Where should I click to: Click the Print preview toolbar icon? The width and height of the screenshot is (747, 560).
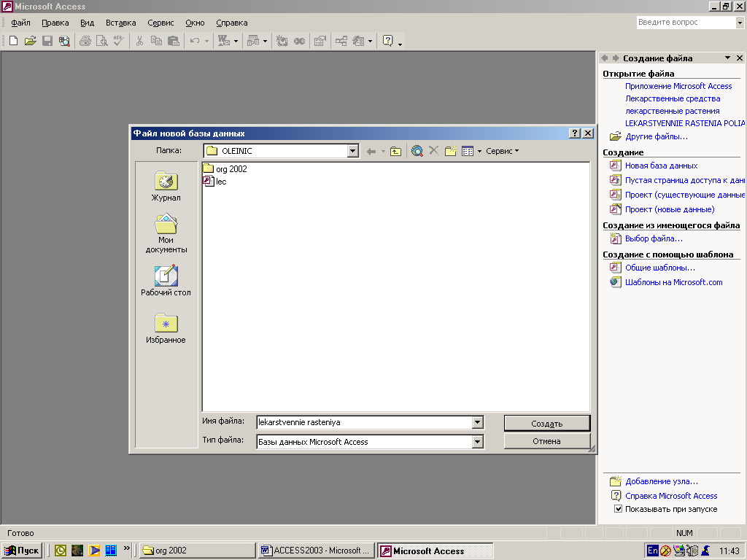click(101, 41)
